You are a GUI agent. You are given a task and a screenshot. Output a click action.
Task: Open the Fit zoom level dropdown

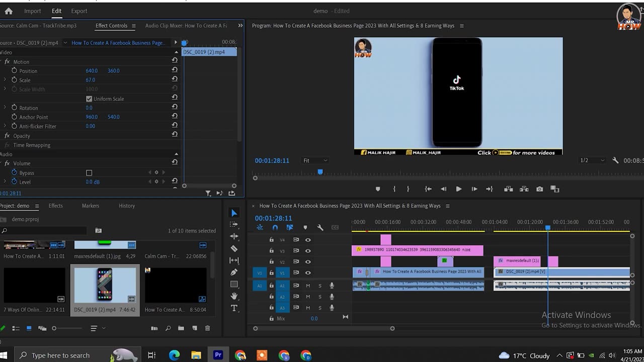315,160
